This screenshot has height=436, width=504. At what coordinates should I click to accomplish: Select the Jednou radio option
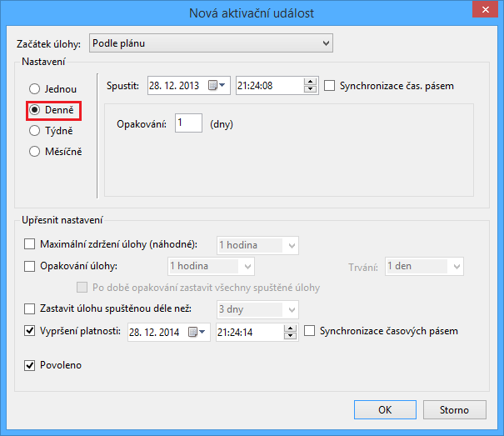[34, 89]
